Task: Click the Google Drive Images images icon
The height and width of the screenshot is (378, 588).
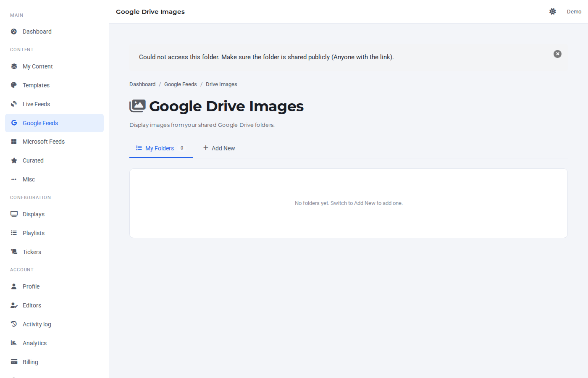Action: click(137, 106)
